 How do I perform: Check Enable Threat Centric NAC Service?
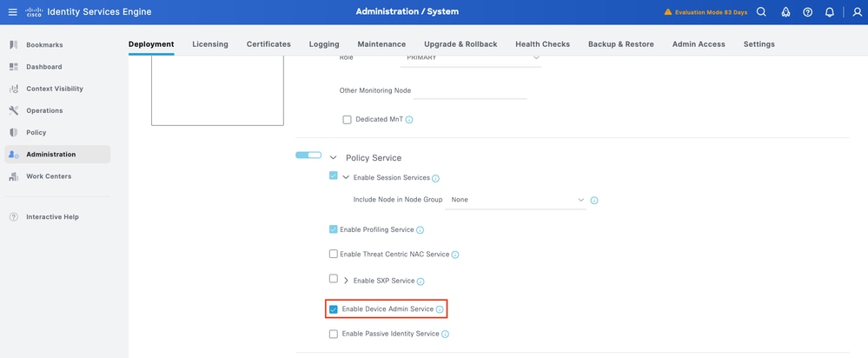pyautogui.click(x=334, y=255)
